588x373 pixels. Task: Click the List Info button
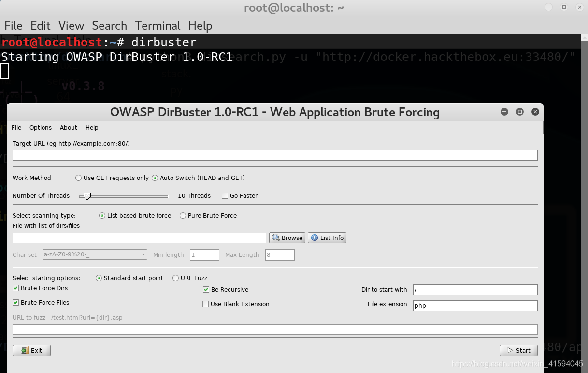[x=327, y=238]
